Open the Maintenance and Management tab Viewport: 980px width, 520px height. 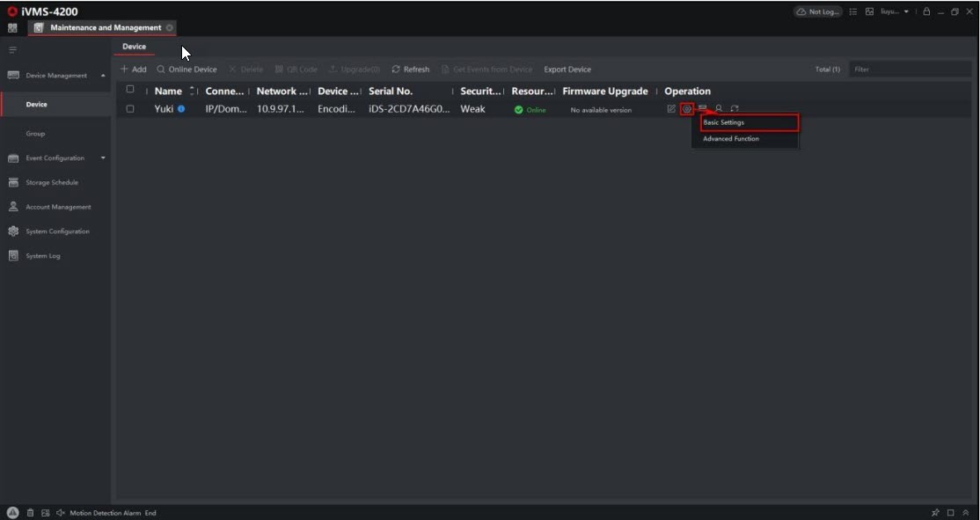(x=105, y=28)
